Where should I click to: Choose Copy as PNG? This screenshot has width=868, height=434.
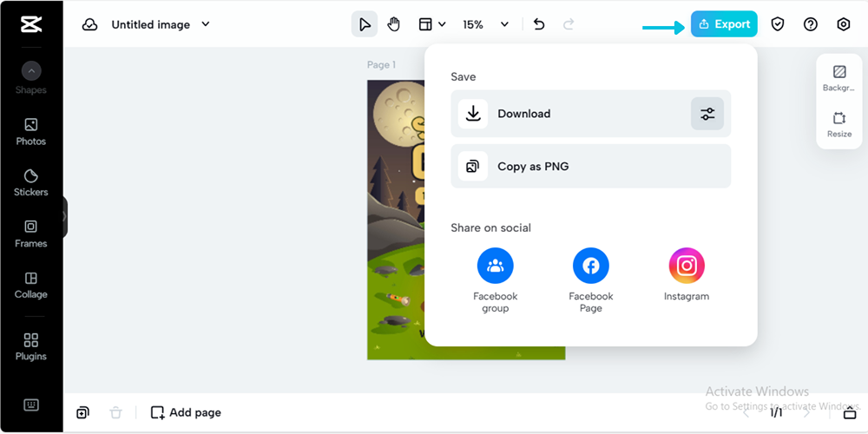click(590, 166)
